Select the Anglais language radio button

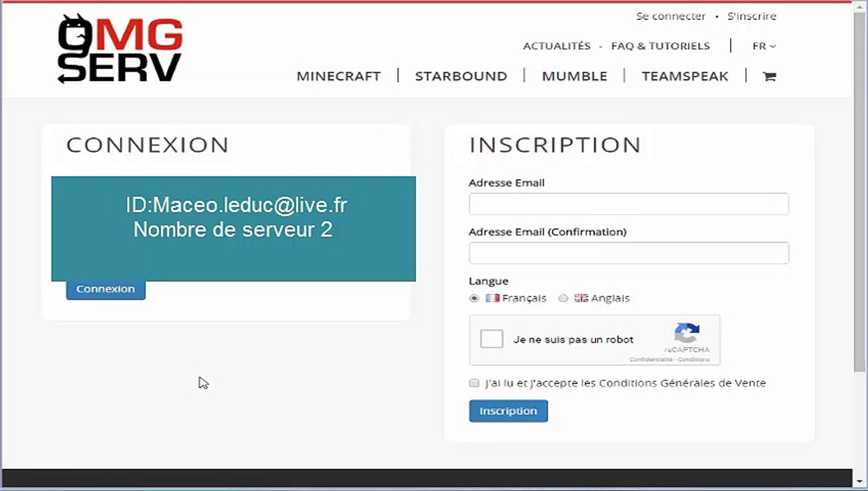563,298
